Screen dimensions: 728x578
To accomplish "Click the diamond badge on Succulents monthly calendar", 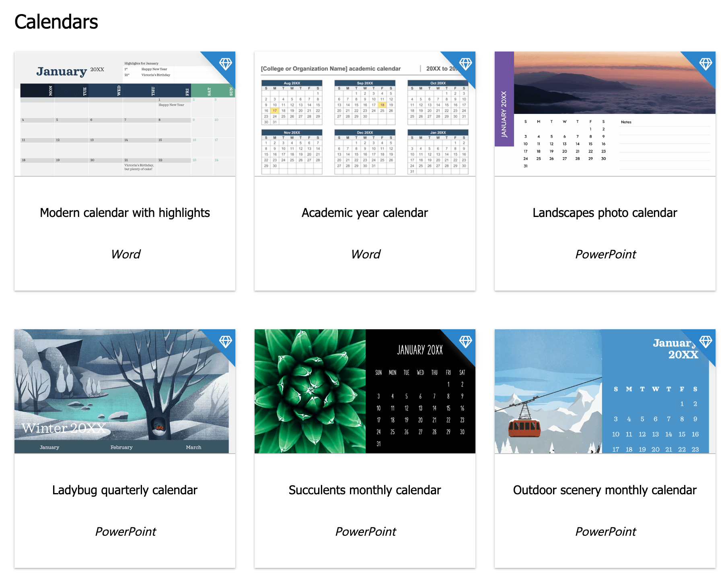I will point(466,342).
